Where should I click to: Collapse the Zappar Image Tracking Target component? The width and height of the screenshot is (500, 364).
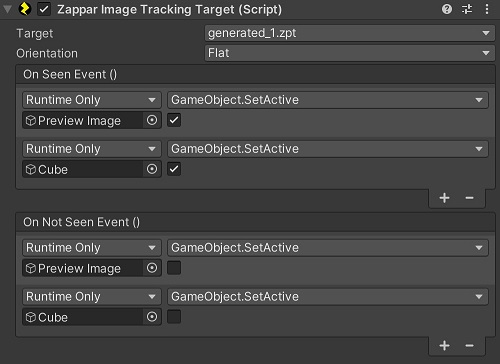7,9
